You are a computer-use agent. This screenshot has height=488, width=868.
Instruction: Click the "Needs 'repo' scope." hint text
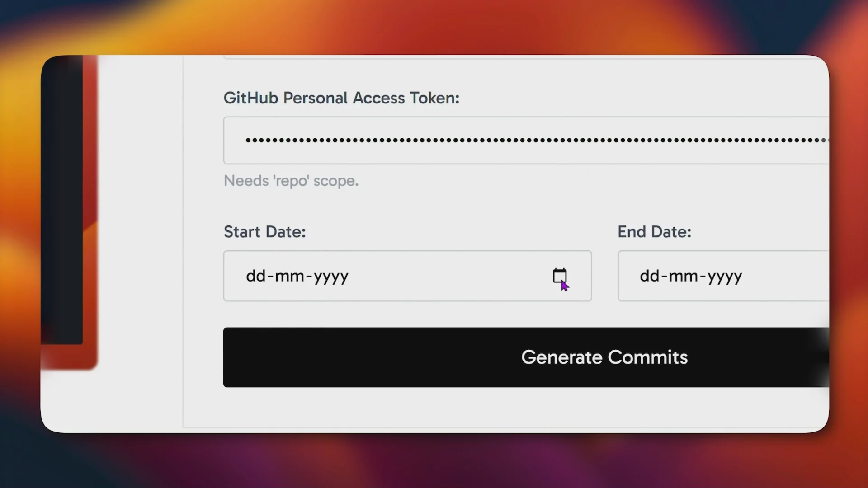pos(291,181)
